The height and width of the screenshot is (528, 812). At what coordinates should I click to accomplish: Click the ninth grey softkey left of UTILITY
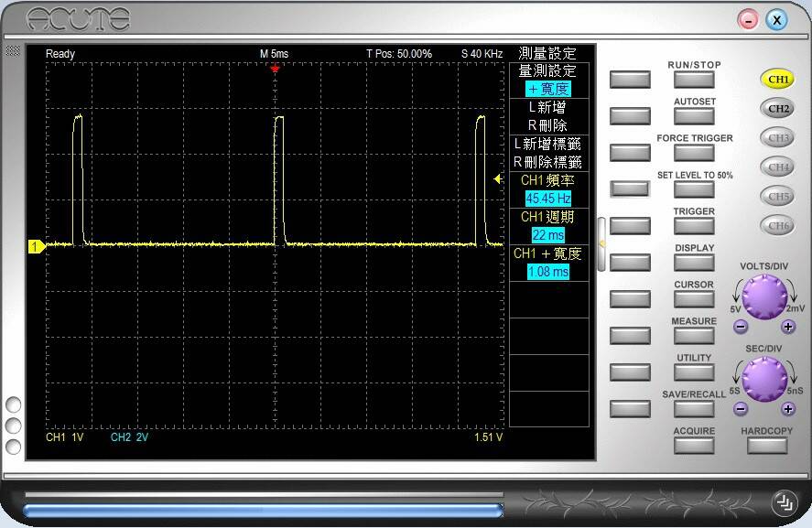tap(630, 372)
